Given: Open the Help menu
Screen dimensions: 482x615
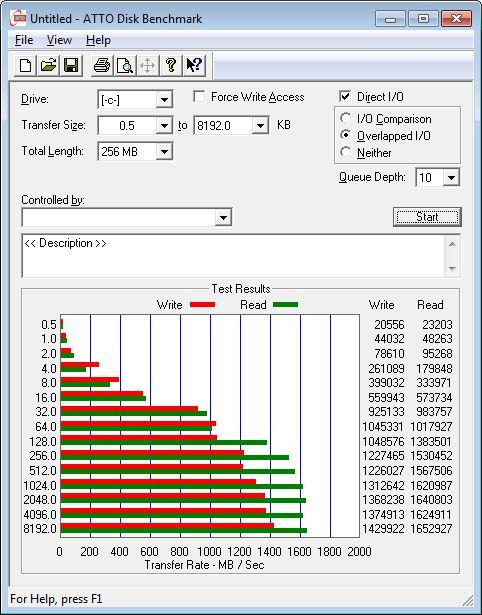Looking at the screenshot, I should 98,40.
